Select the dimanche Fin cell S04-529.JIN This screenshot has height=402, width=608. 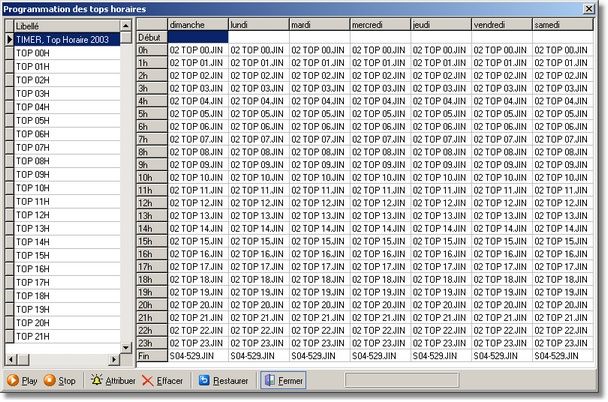point(198,356)
